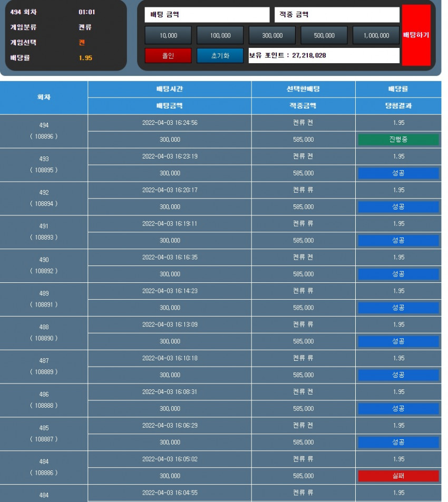Screen dimensions: 448x502
Task: Select the timestamp 2022-04-03 16:13:09
Action: click(x=170, y=324)
